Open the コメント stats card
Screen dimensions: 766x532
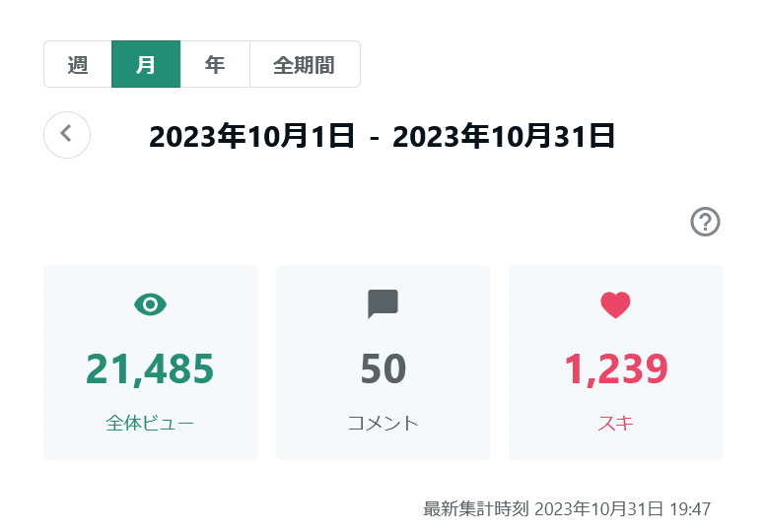tap(383, 363)
